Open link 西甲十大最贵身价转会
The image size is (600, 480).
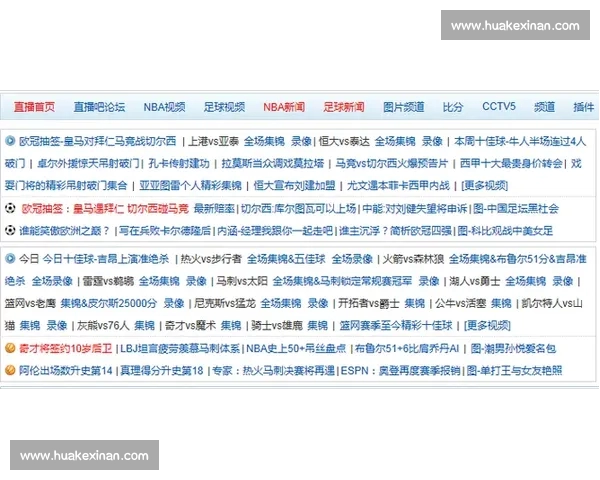511,163
